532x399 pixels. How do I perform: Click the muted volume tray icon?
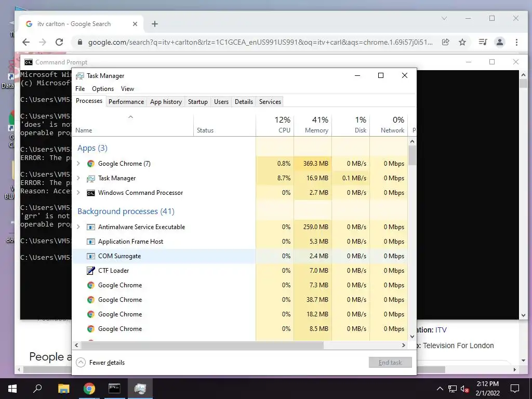(x=465, y=389)
